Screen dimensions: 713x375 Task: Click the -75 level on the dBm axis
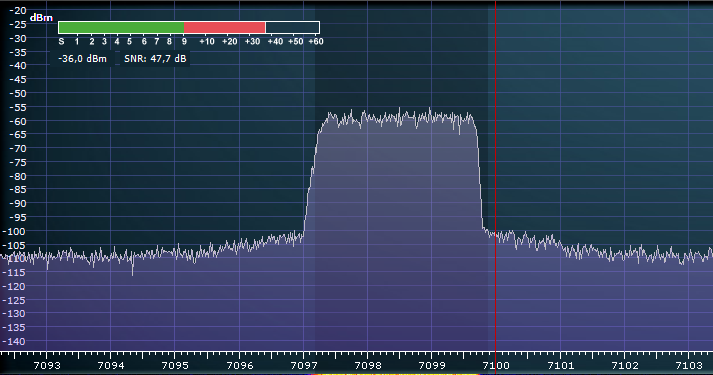(17, 162)
